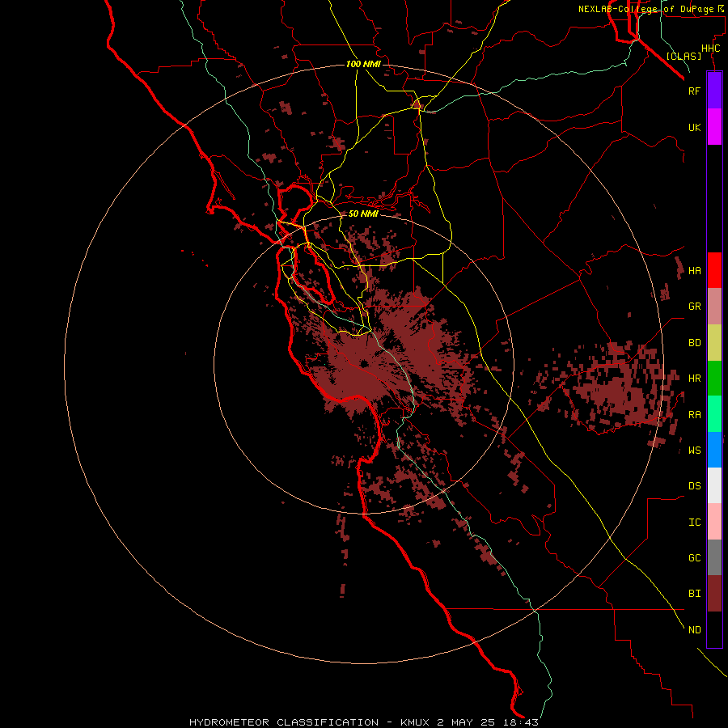Screen dimensions: 728x728
Task: Click the HHC product label
Action: coord(711,49)
